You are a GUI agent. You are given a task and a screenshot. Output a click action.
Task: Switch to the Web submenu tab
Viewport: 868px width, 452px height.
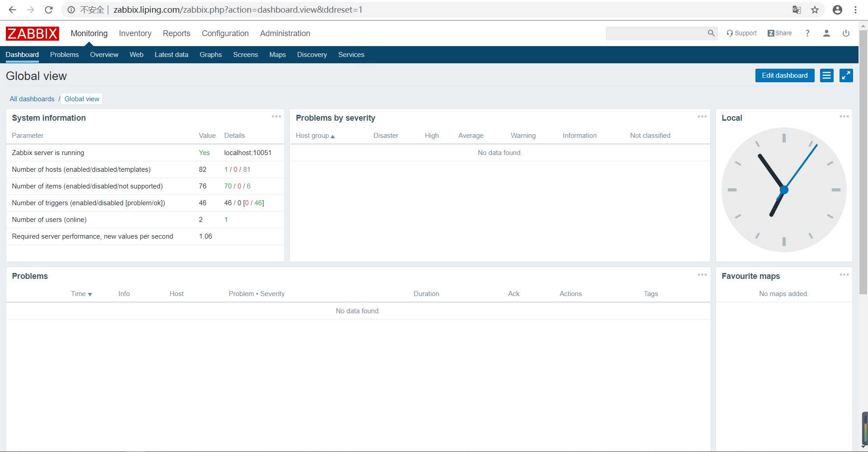137,55
